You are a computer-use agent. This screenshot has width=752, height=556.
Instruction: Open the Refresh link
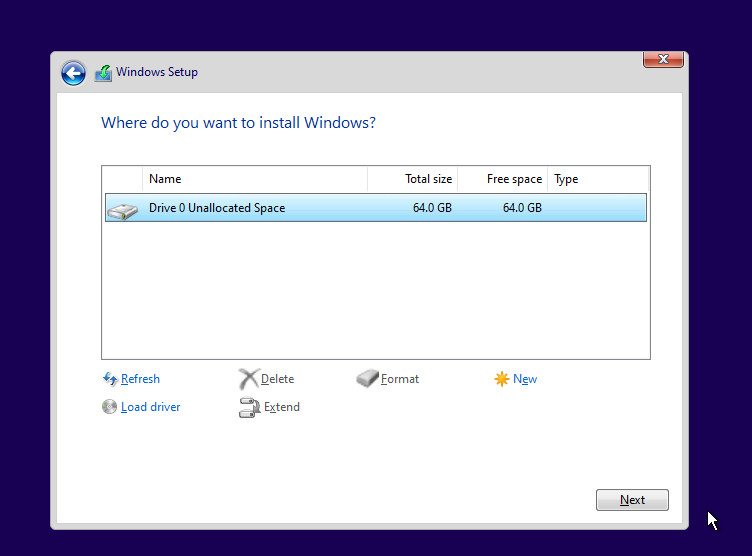(141, 379)
